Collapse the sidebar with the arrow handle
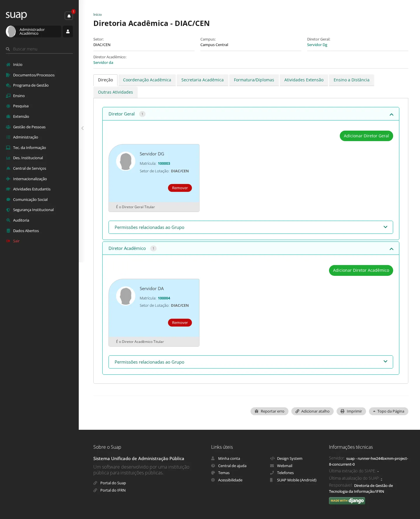420x519 pixels. (x=83, y=128)
